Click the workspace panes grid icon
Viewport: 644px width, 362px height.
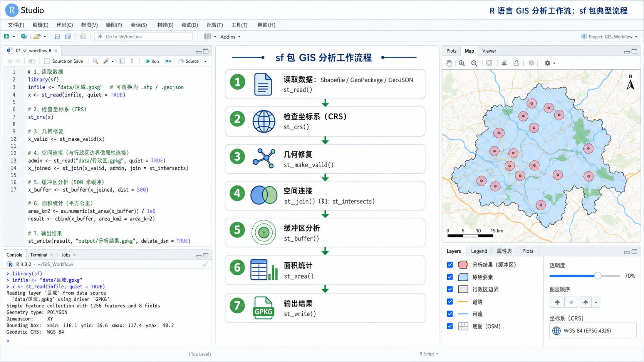coord(207,37)
